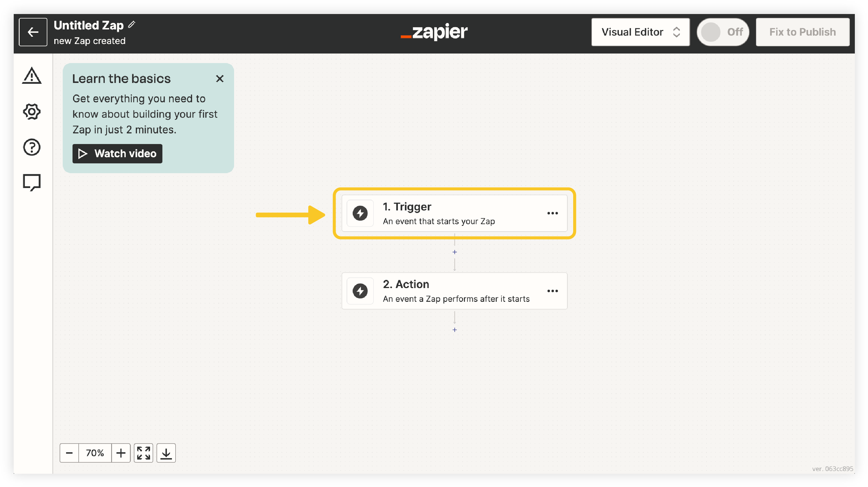
Task: Fit Zap to view using expand icon
Action: tap(143, 453)
